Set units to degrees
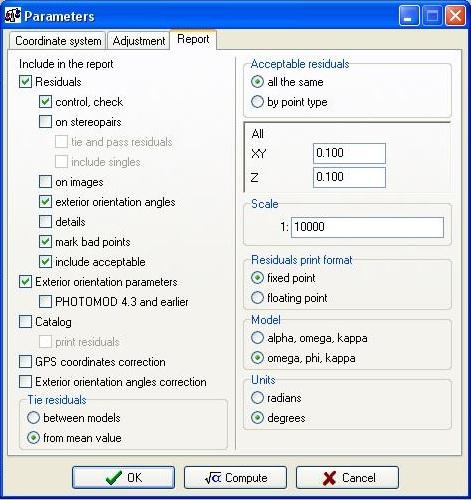Image resolution: width=471 pixels, height=500 pixels. pos(257,418)
